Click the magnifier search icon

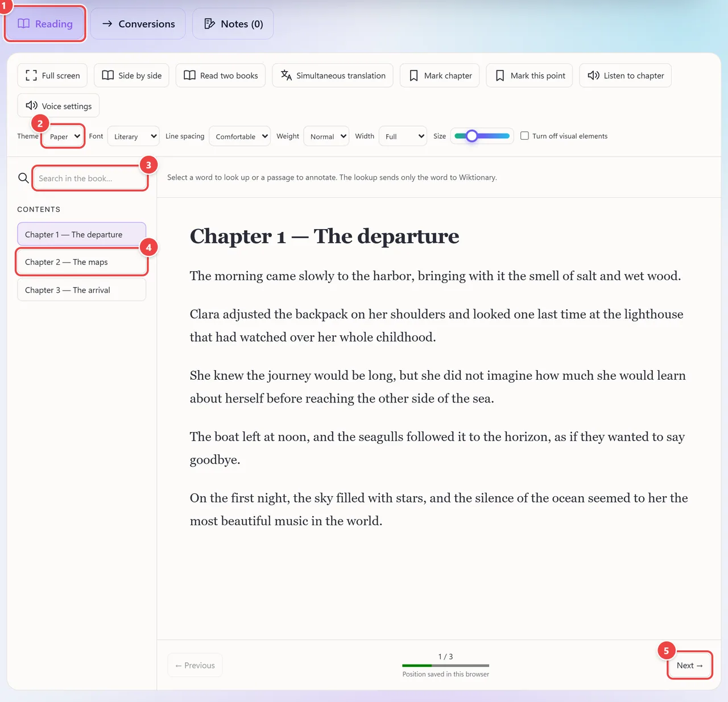[x=23, y=178]
